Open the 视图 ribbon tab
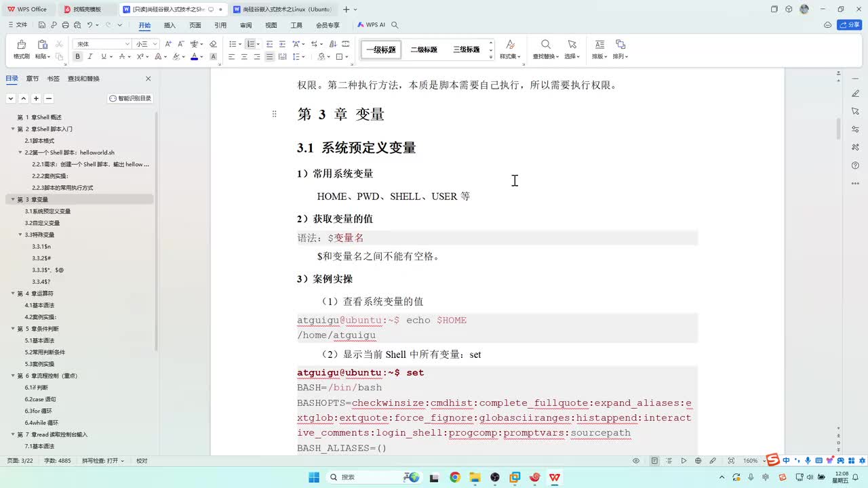 point(271,25)
